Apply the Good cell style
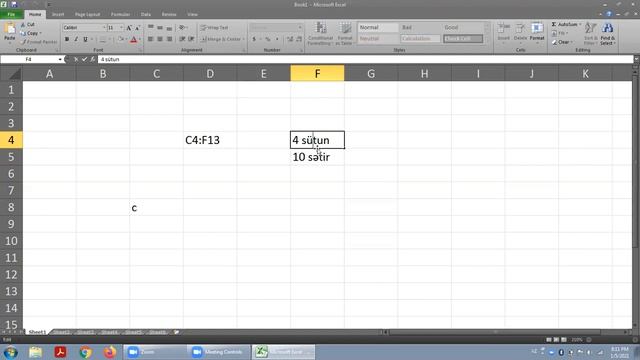640x360 pixels. click(463, 27)
